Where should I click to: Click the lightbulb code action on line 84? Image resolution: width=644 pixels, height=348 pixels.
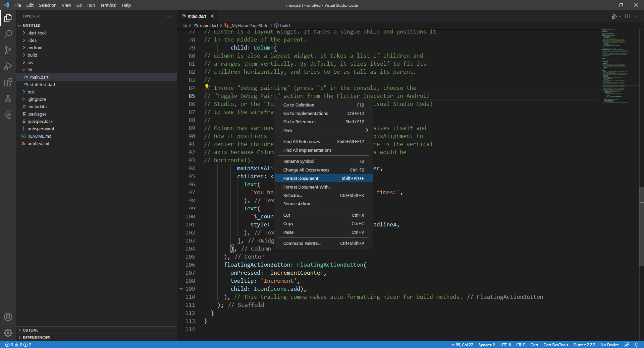click(207, 86)
